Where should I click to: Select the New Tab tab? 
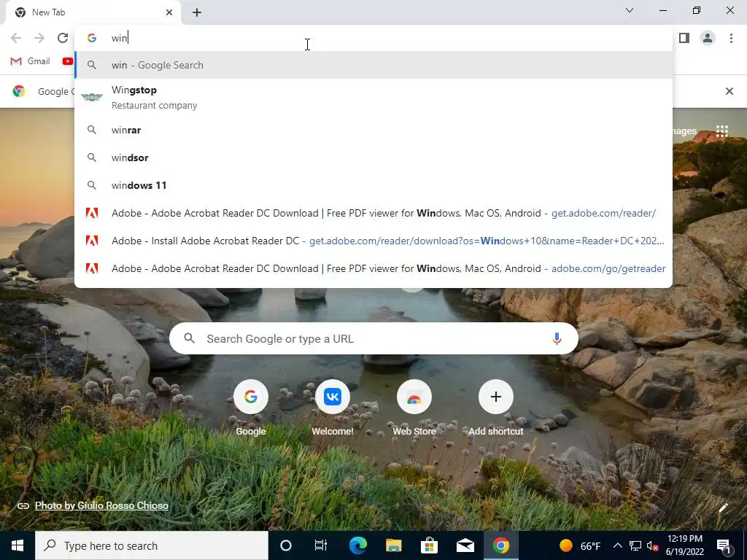(x=93, y=12)
